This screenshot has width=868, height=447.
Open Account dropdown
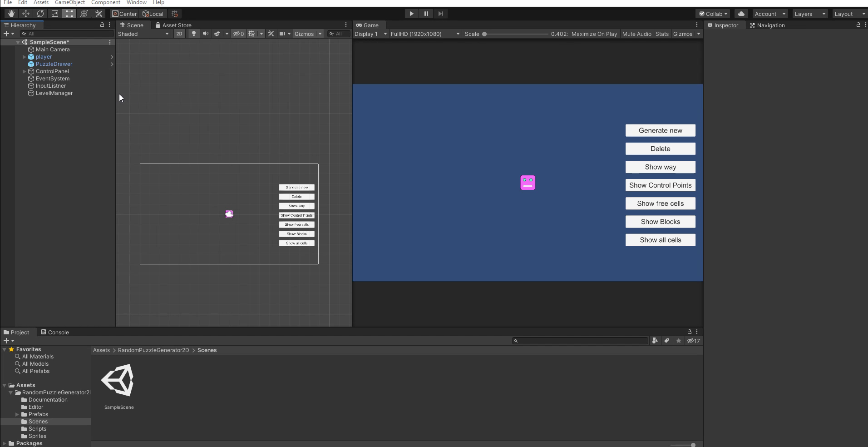pos(770,14)
